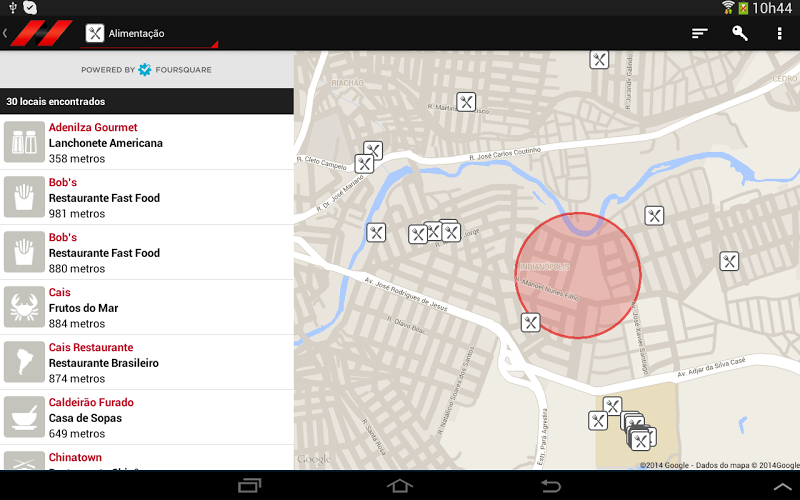The width and height of the screenshot is (800, 500).
Task: Tap restaurant marker on R. Jurandir Galindo
Action: [x=599, y=60]
